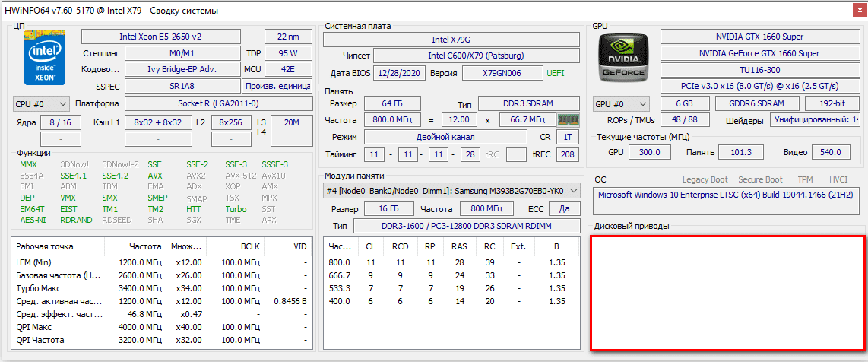Screen dimensions: 868x362
Task: Click the HVCI indicator label
Action: [x=838, y=180]
